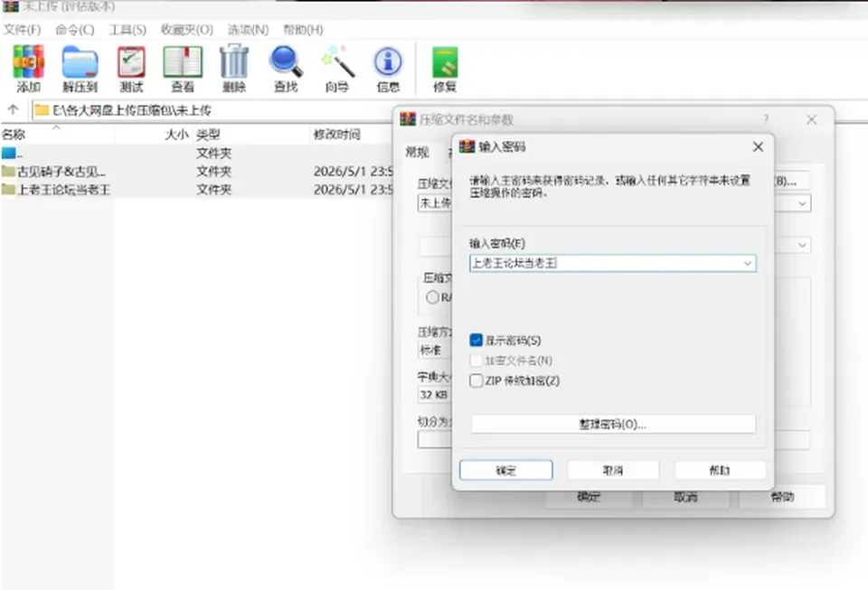The height and width of the screenshot is (590, 868).
Task: Click 取消 in the 输入密码 dialog
Action: click(613, 470)
